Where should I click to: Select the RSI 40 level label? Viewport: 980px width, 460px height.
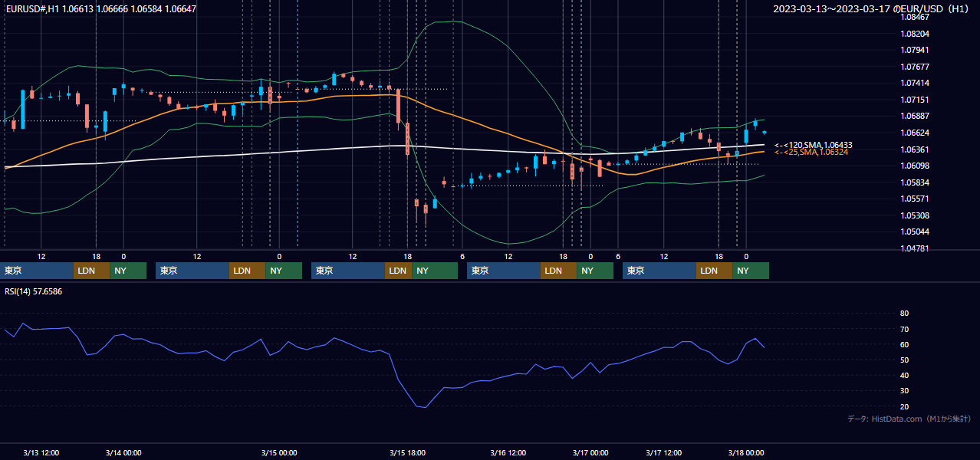point(904,376)
